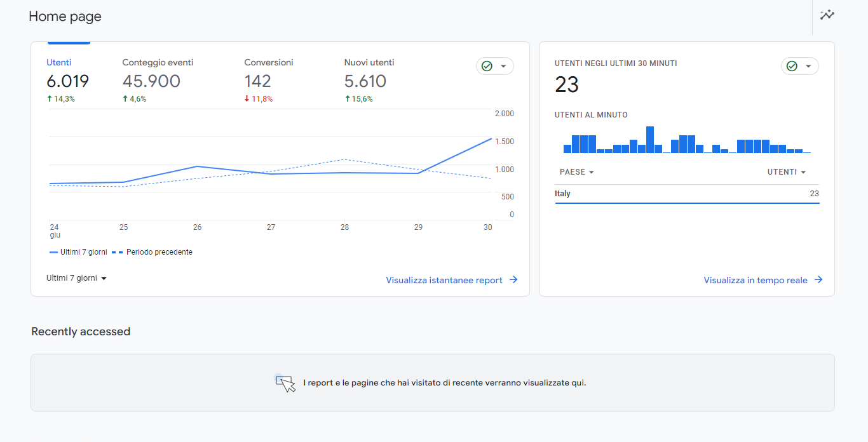Click arrow next to Visualizza istantanee report
This screenshot has width=868, height=442.
click(x=513, y=280)
